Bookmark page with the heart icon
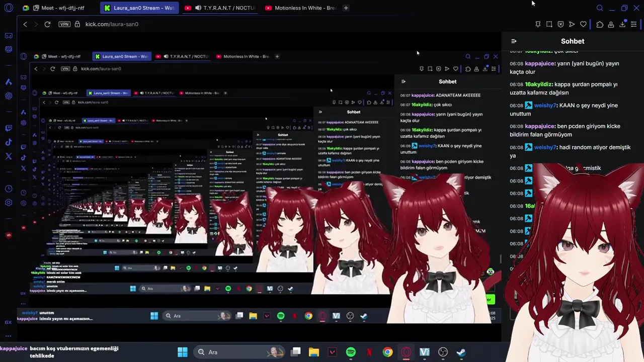Screen dimensions: 644x362 [584, 24]
